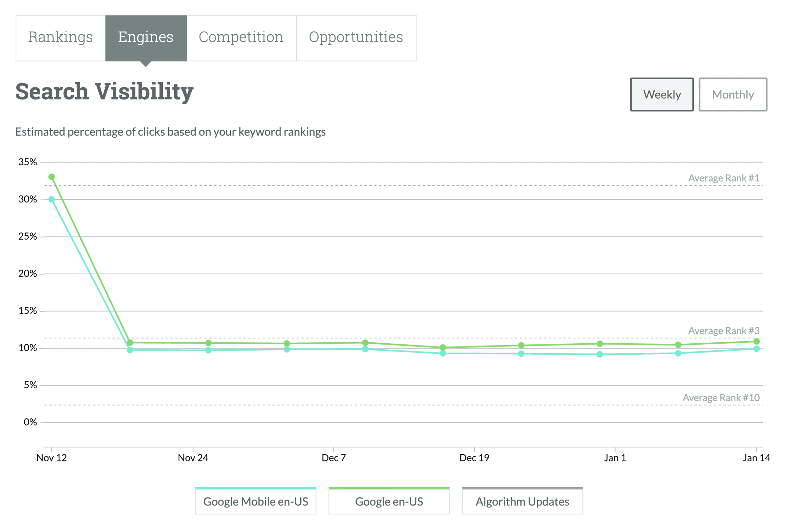788x532 pixels.
Task: Click the Rankings tab
Action: 60,37
